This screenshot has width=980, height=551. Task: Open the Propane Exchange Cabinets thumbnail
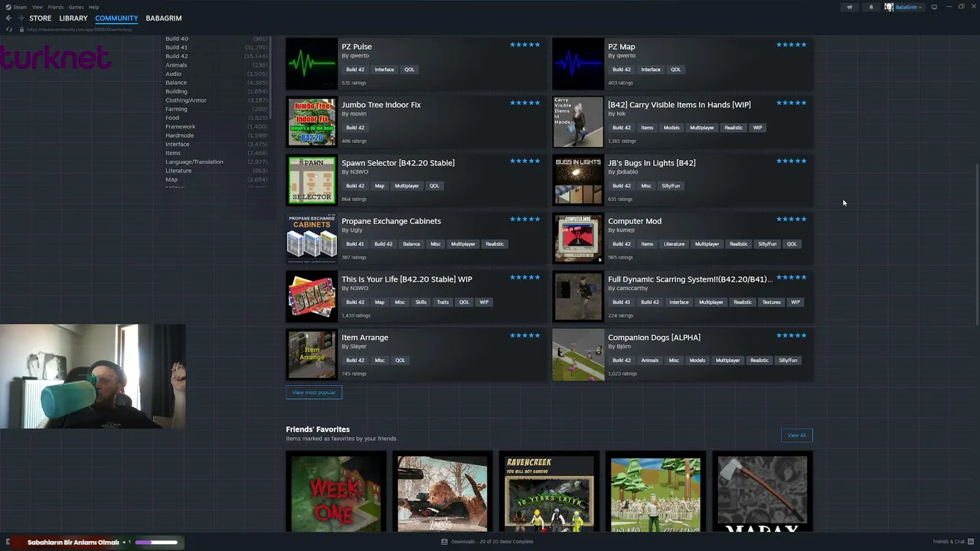pos(312,238)
